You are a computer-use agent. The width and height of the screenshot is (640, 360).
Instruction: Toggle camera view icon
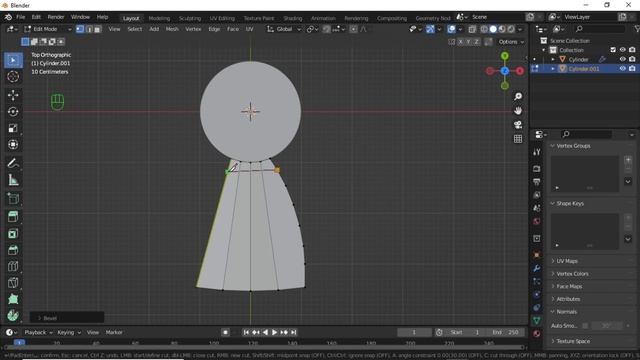[518, 124]
